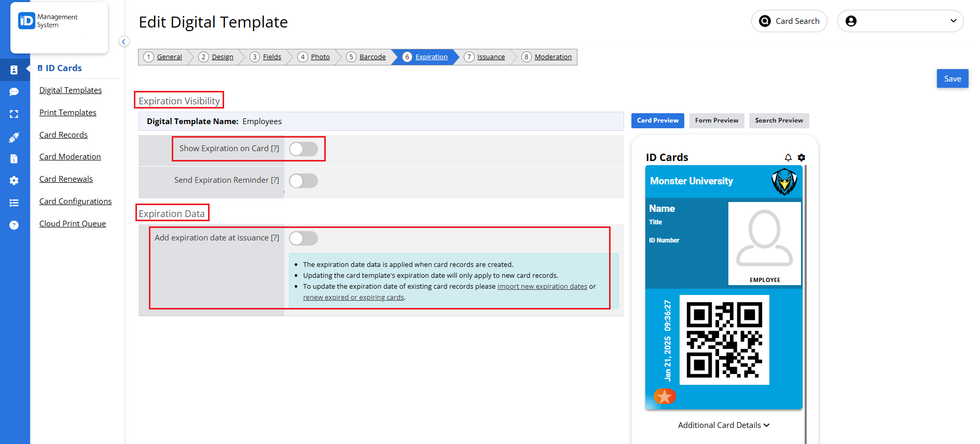
Task: Click the list sidebar icon
Action: pos(14,203)
